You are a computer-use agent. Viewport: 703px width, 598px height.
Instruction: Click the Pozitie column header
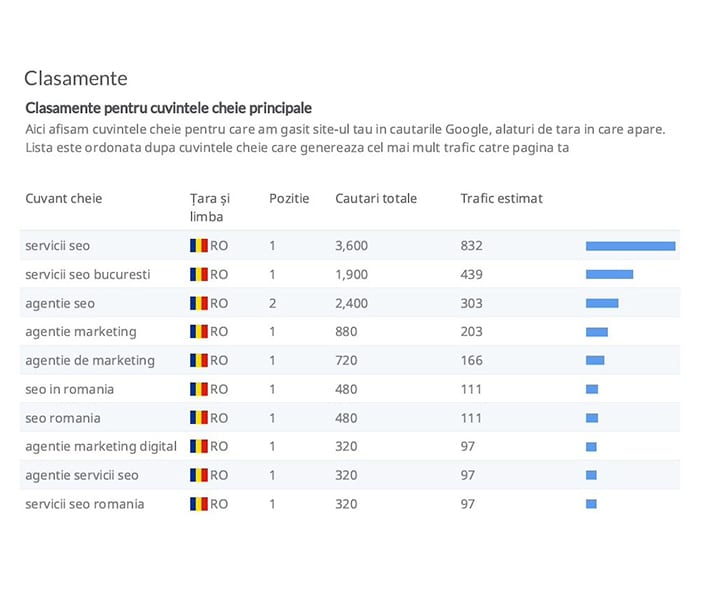(289, 198)
